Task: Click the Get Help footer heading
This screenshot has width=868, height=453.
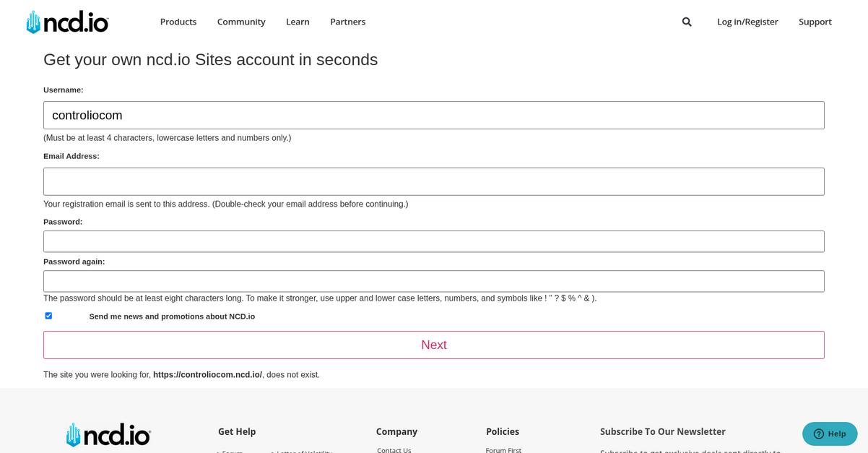Action: pyautogui.click(x=237, y=431)
